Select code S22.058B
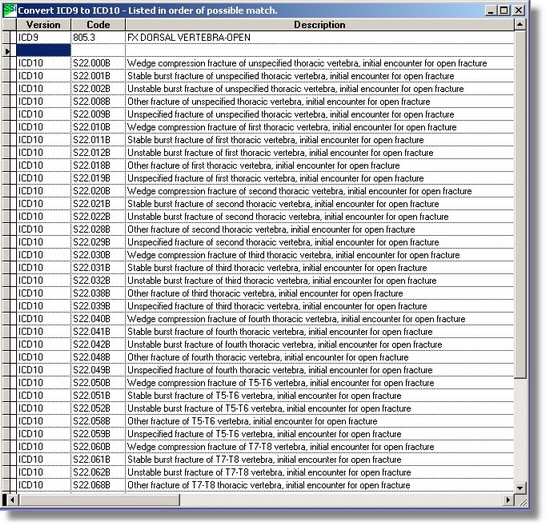This screenshot has width=546, height=526. tap(98, 421)
